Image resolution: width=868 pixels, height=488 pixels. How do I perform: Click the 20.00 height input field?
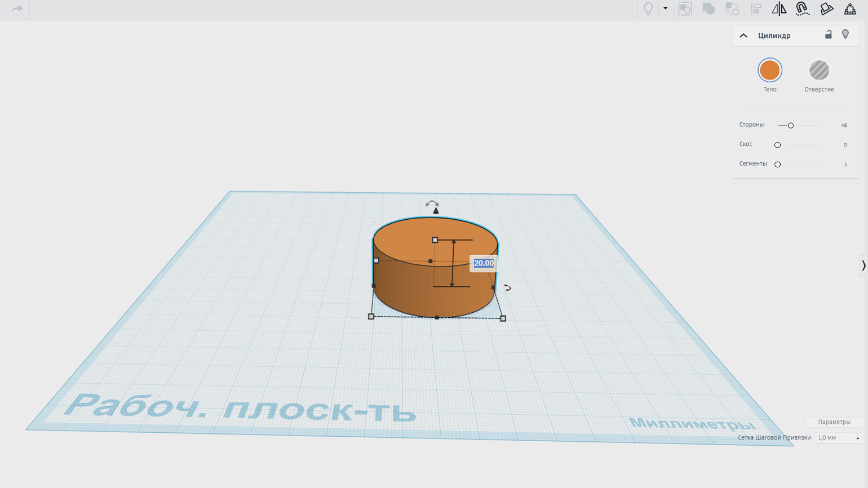[x=484, y=263]
